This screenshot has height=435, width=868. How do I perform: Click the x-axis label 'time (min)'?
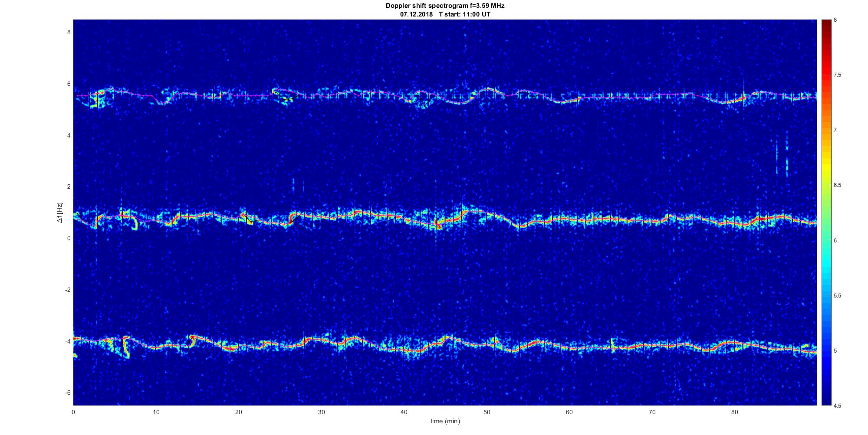coord(445,421)
